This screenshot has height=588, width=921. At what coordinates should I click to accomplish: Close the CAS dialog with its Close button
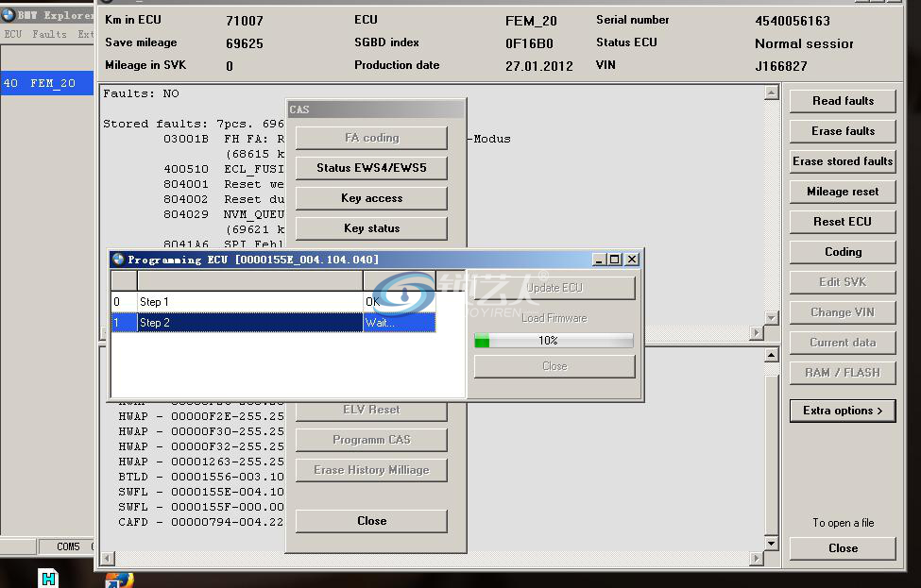click(371, 521)
